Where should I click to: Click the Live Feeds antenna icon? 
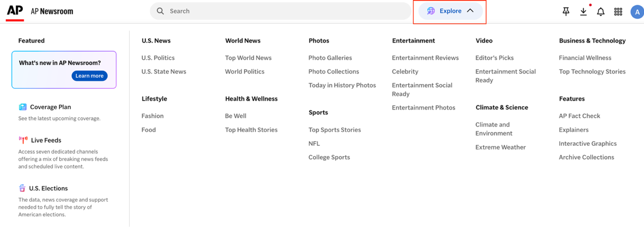click(23, 140)
